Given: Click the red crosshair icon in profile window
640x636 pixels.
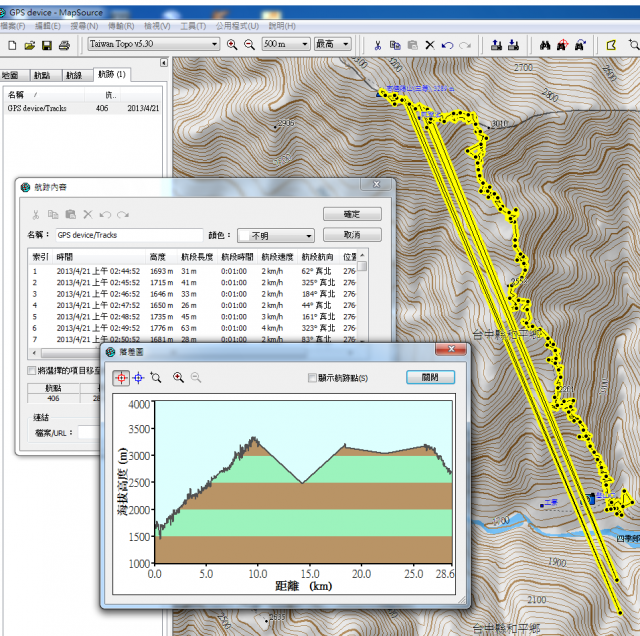Looking at the screenshot, I should [121, 378].
